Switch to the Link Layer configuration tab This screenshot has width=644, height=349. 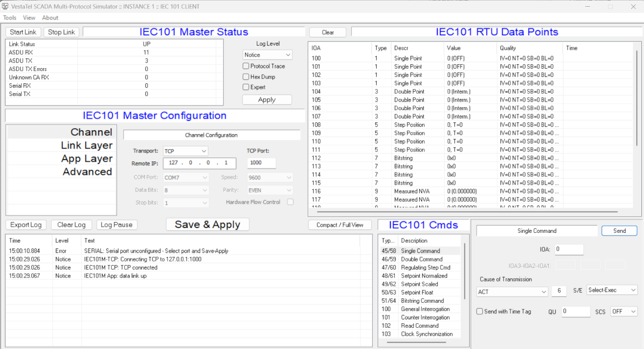(87, 146)
